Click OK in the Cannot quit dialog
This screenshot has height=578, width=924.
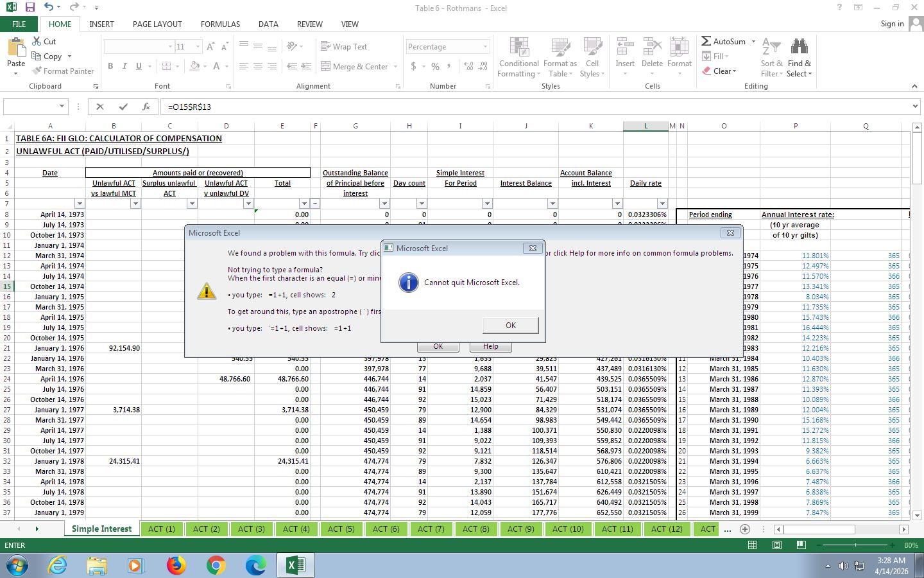coord(510,326)
